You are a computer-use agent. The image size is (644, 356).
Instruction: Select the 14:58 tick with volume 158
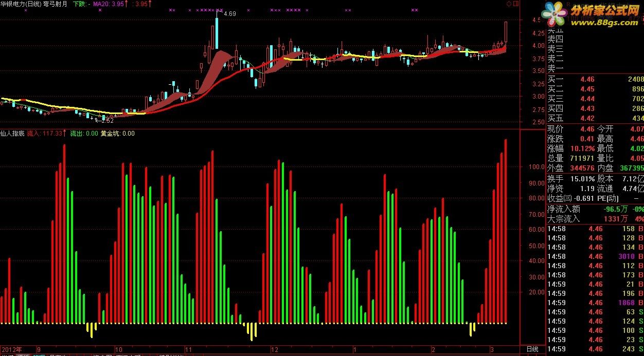595,229
